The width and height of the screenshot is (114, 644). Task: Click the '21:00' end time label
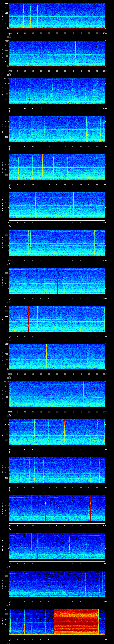coord(105,184)
